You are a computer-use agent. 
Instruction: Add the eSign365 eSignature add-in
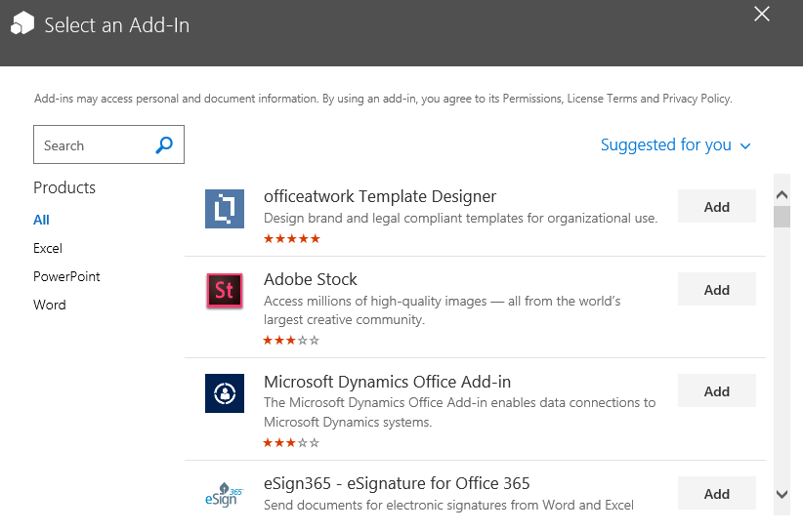[x=716, y=494]
